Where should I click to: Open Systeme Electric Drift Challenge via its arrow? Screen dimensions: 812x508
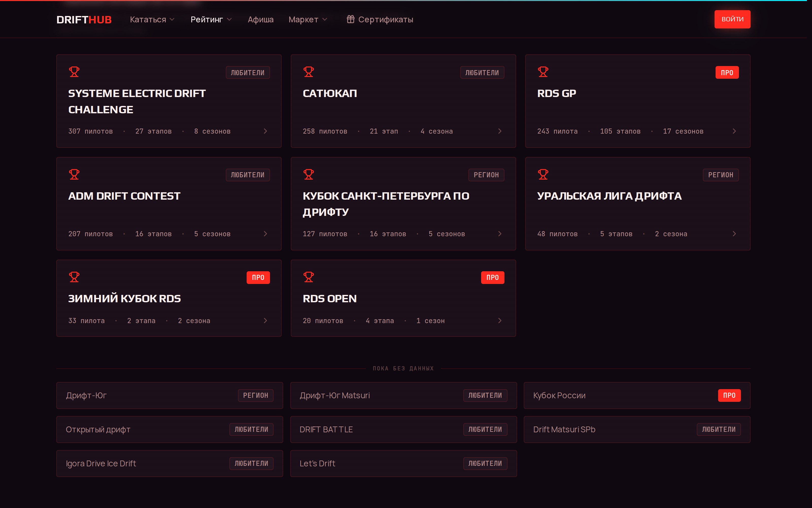pos(265,131)
